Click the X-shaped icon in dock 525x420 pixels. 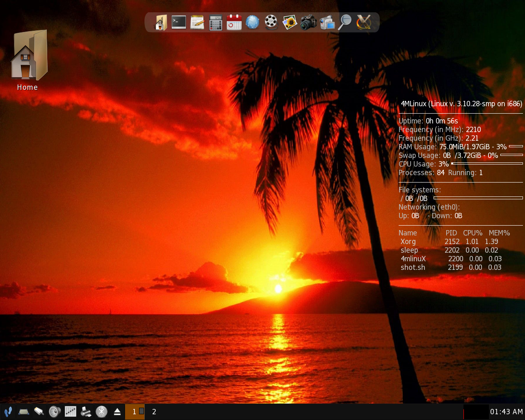(364, 22)
